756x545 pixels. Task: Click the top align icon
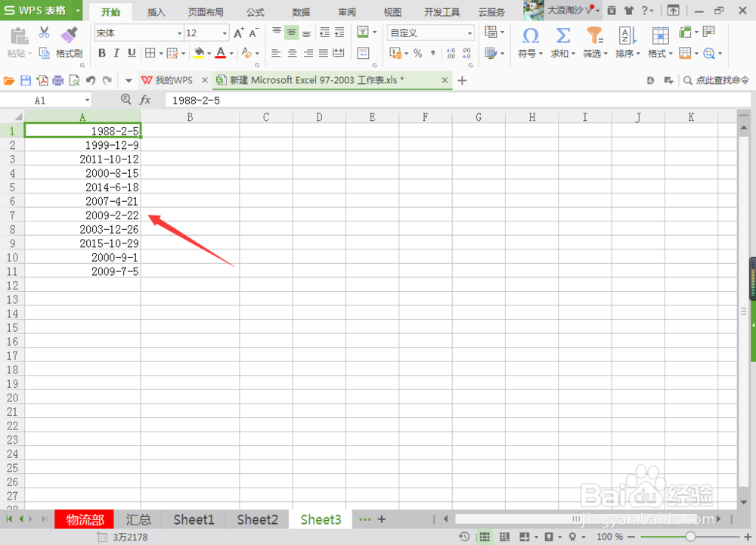click(x=276, y=33)
